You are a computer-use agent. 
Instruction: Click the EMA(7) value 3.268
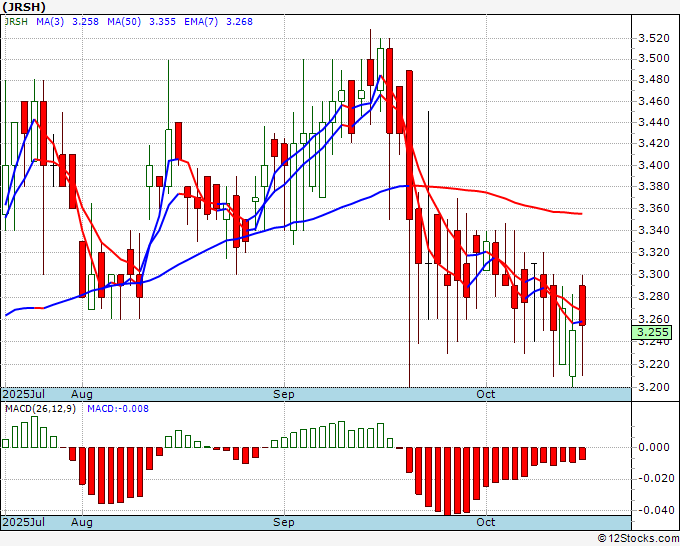point(239,22)
